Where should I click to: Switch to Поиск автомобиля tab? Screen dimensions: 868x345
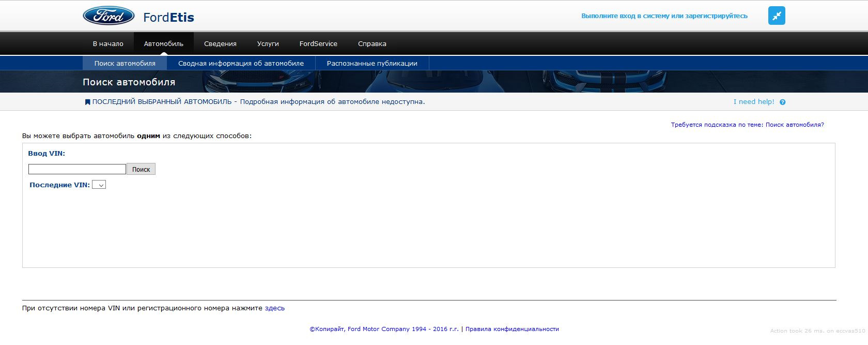tap(125, 63)
